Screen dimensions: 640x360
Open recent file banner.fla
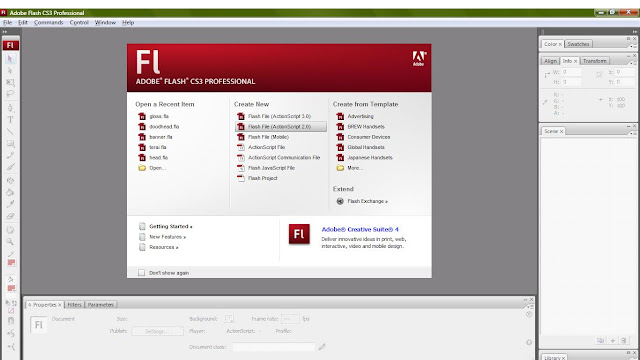[x=161, y=137]
